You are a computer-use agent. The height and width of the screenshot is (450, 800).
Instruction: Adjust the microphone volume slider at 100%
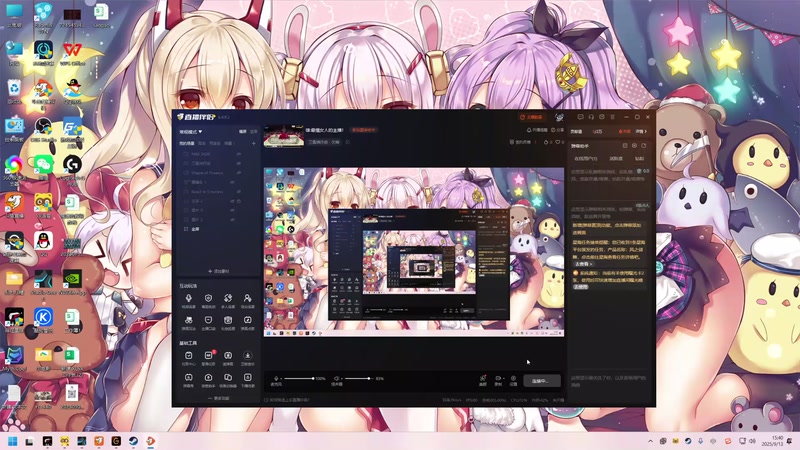299,379
